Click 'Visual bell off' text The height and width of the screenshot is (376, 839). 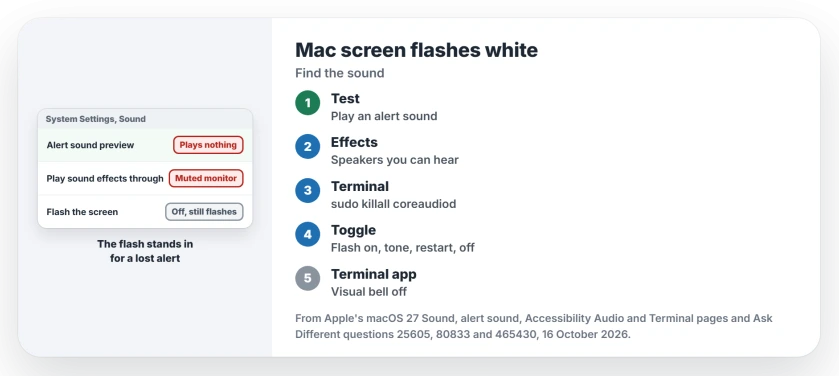[369, 291]
